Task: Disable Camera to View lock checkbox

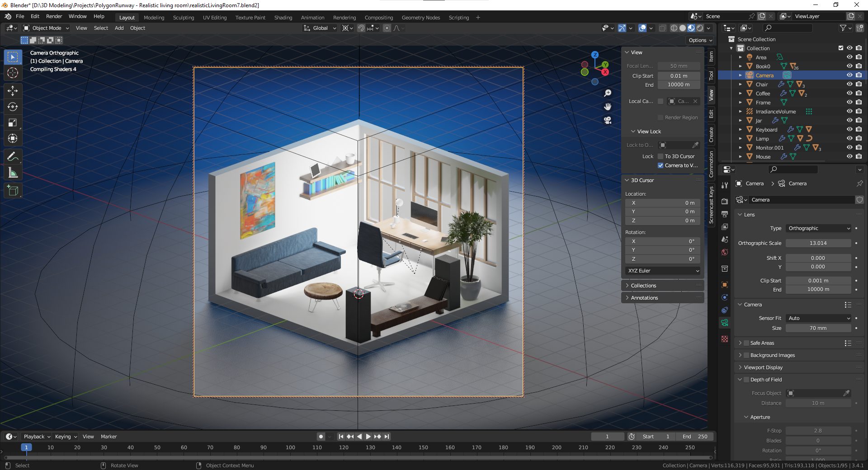Action: [660, 165]
